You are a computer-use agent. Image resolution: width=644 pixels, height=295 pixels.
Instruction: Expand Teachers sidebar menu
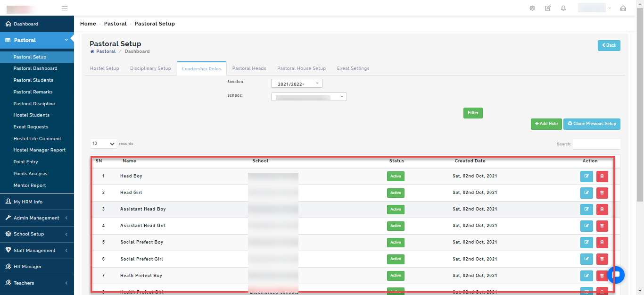pos(37,283)
